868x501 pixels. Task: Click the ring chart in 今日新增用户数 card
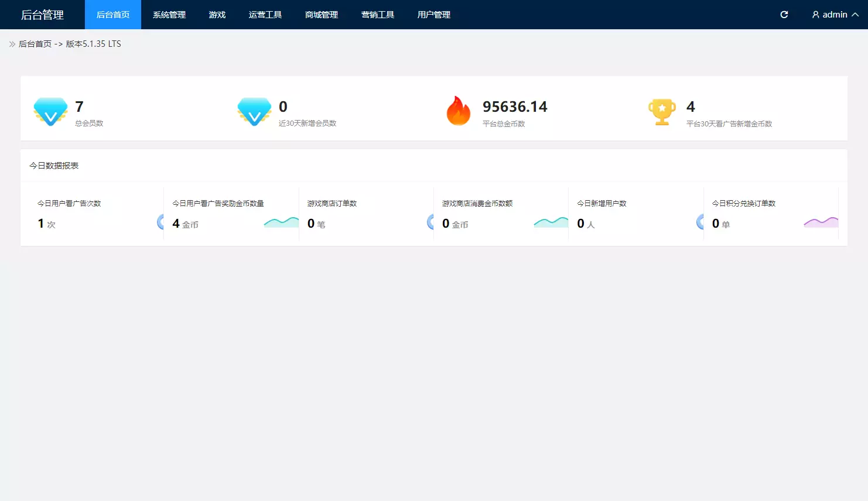(699, 222)
